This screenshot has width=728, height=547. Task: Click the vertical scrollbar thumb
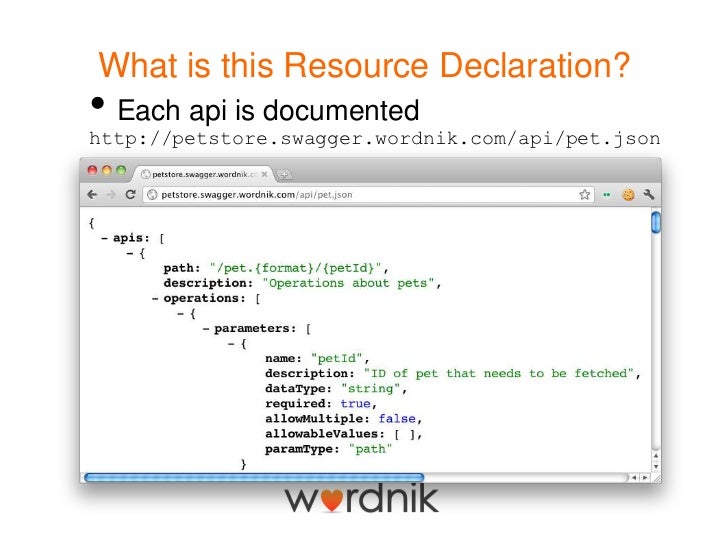[x=656, y=222]
